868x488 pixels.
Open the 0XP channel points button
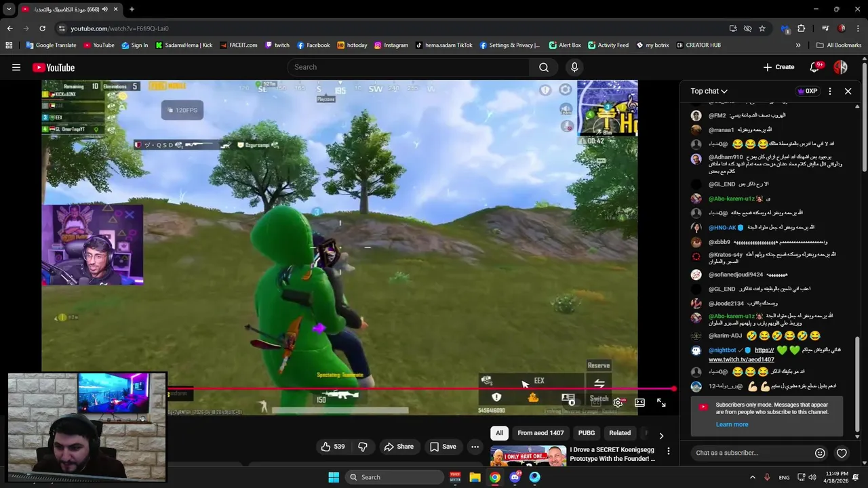pyautogui.click(x=807, y=91)
